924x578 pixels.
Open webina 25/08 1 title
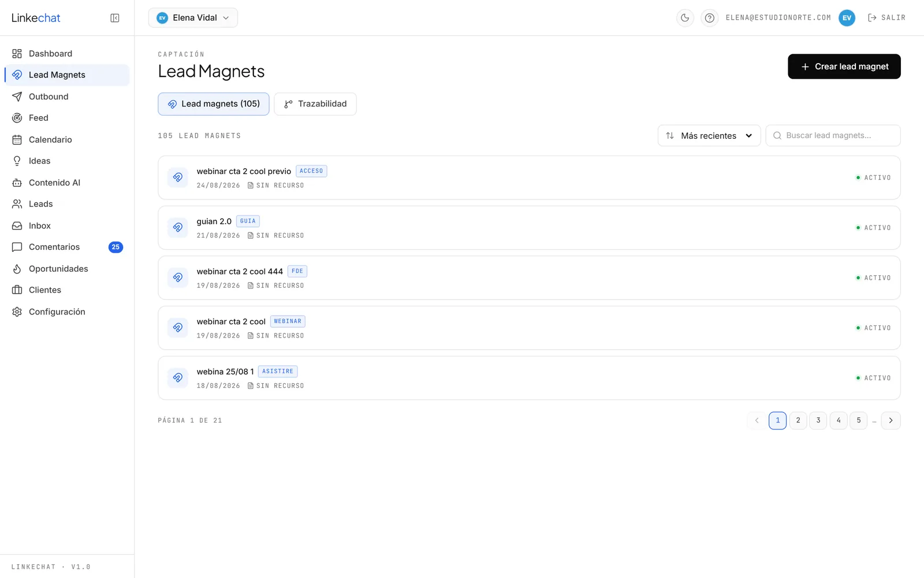[225, 372]
